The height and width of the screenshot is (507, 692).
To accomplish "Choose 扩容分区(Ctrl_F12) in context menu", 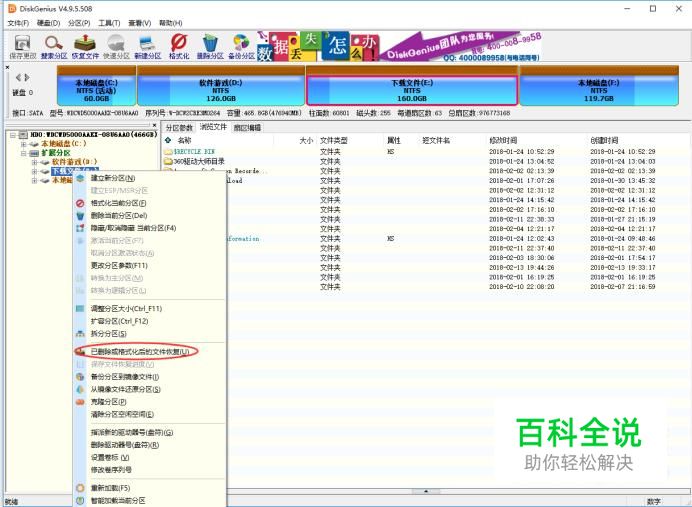I will pos(119,321).
